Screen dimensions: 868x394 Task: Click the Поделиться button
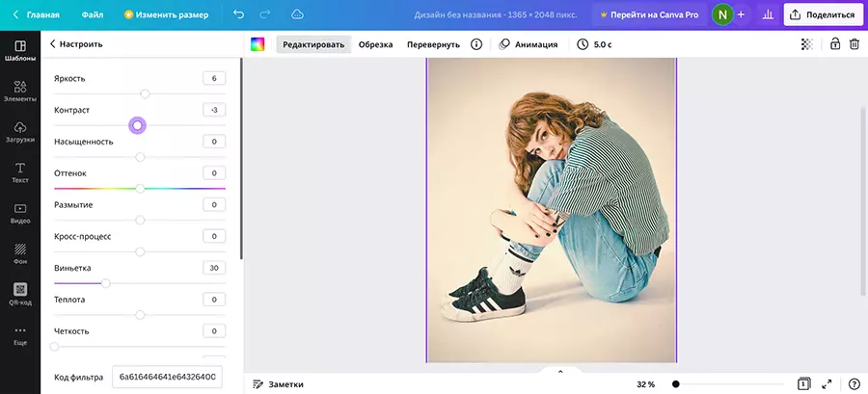pos(823,14)
